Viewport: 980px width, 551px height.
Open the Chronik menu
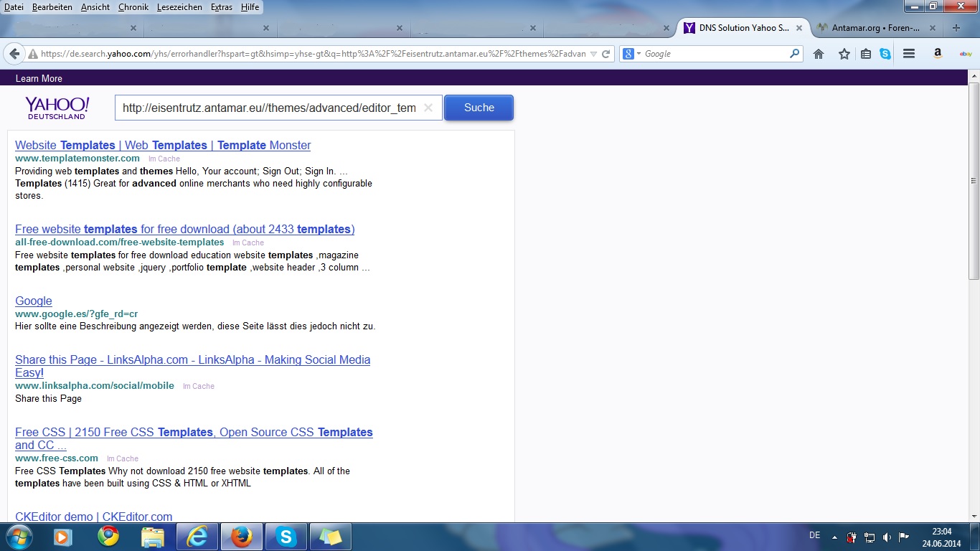point(133,6)
